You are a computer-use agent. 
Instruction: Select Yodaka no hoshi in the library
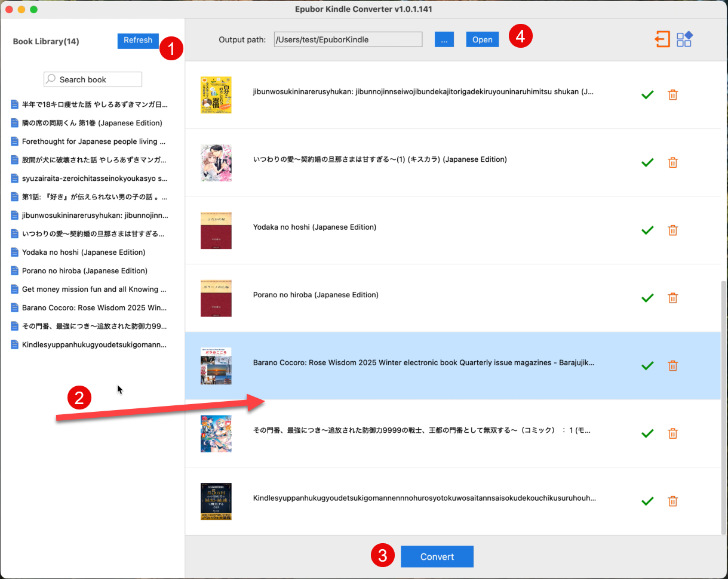[x=84, y=252]
